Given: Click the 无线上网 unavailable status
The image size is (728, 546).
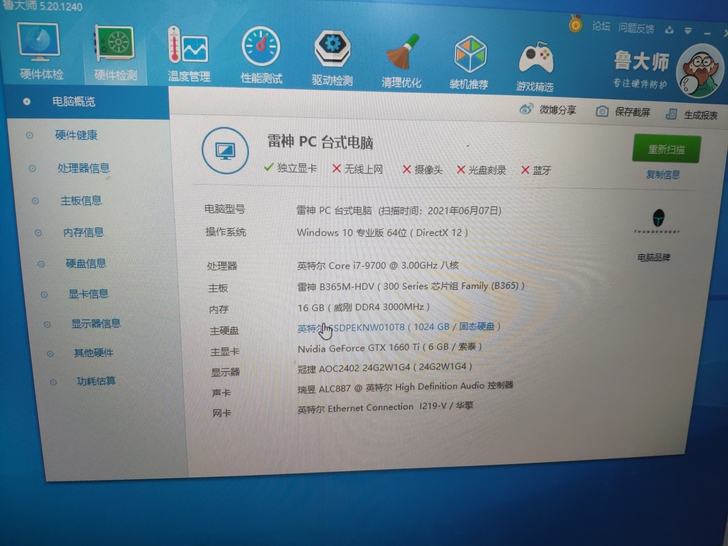Looking at the screenshot, I should [x=358, y=169].
